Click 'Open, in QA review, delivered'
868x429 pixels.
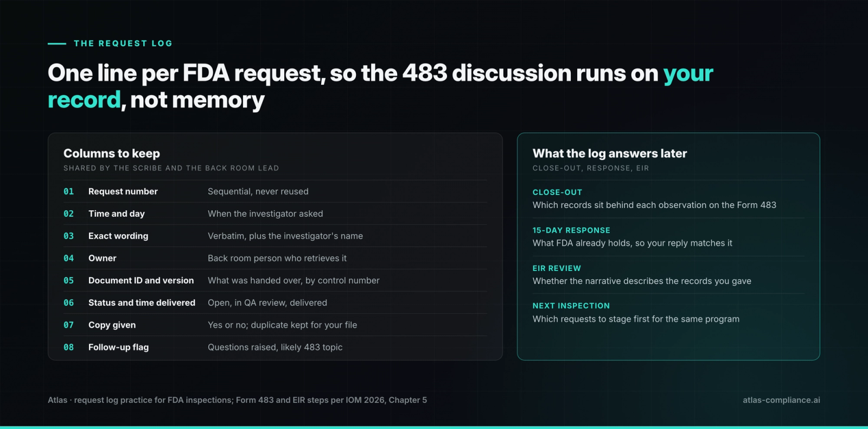coord(267,302)
